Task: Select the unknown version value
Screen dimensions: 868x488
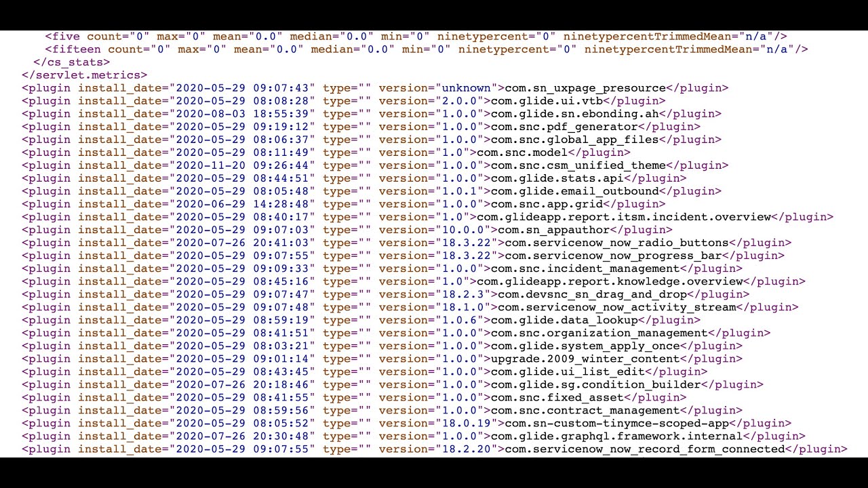Action: pos(467,87)
